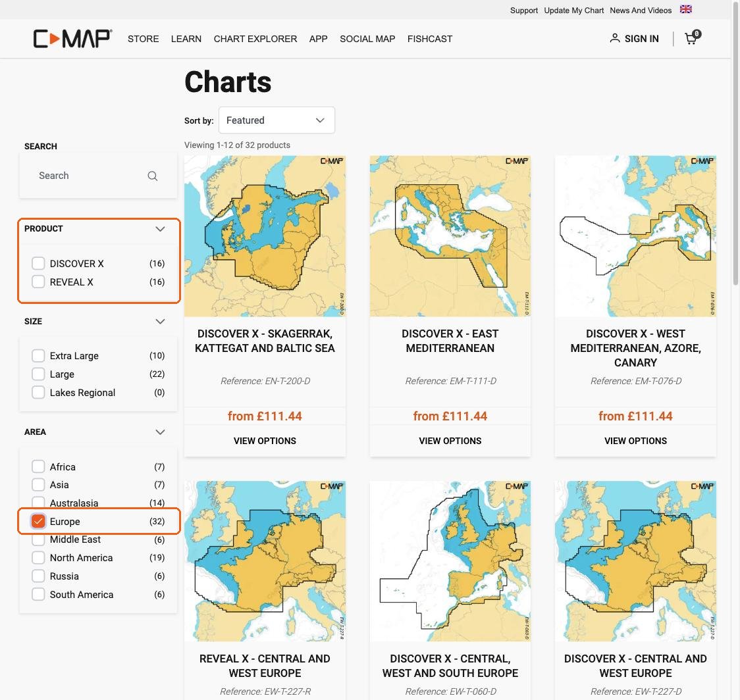Check the Middle East area filter
This screenshot has width=740, height=700.
38,539
